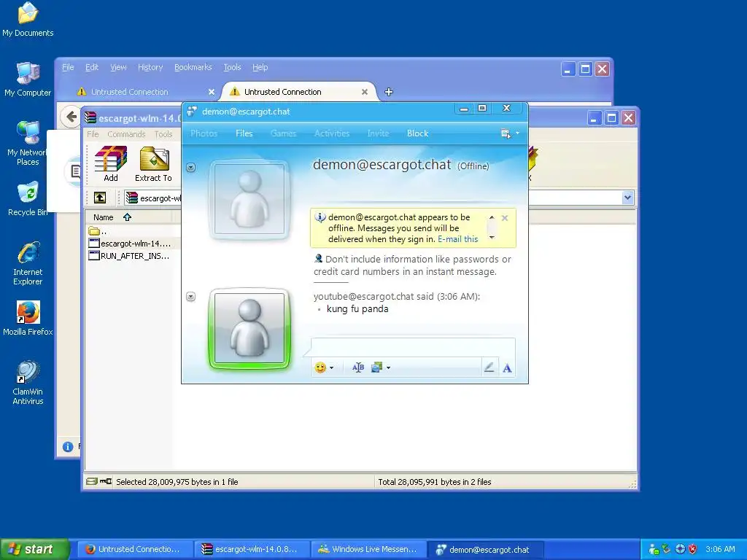Viewport: 747px width, 560px height.
Task: Close the first Untrusted Connection tab
Action: (212, 92)
